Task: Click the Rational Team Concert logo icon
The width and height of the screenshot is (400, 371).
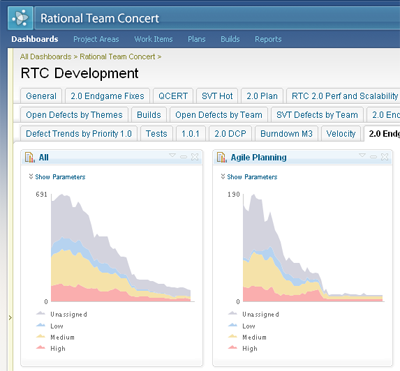Action: [20, 18]
